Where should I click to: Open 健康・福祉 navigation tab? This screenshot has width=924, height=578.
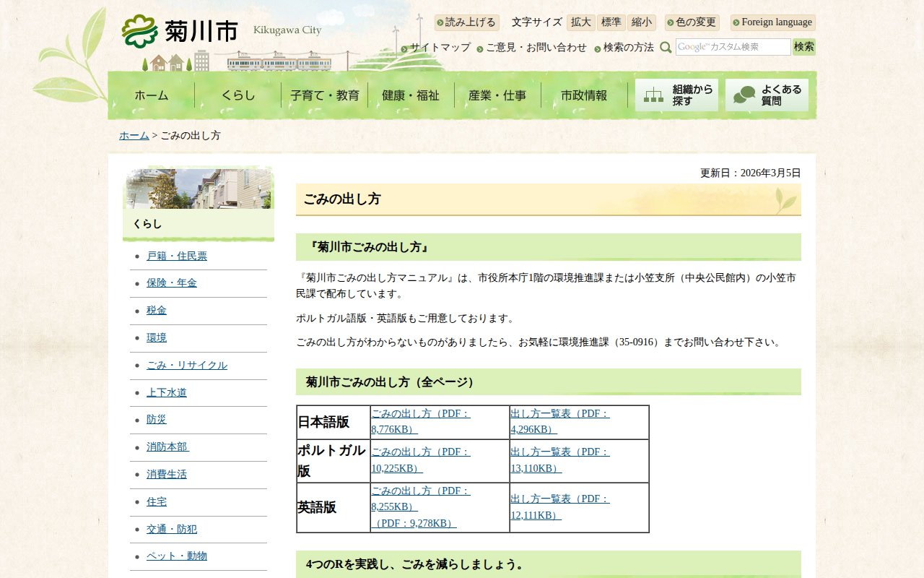tap(411, 95)
